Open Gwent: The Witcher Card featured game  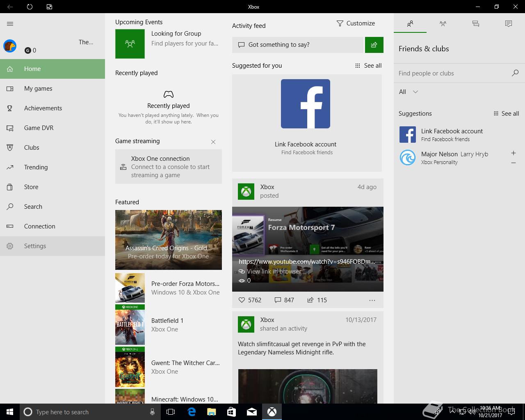(x=169, y=367)
